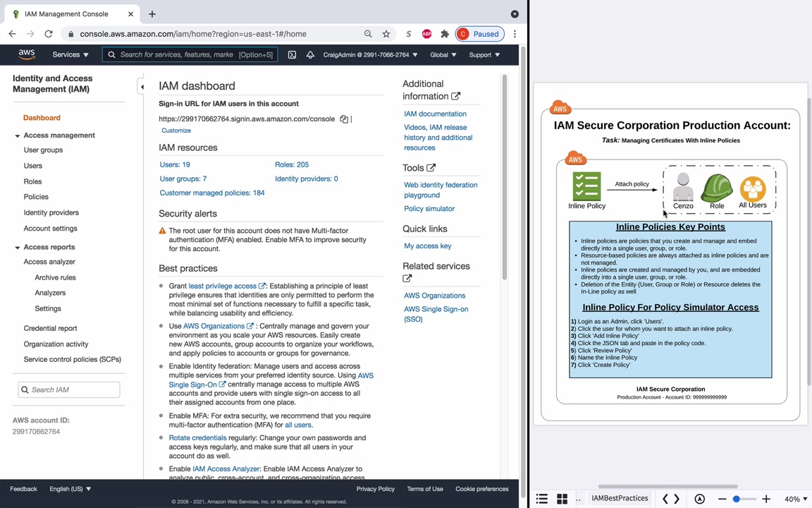This screenshot has height=508, width=812.
Task: Click the Roles: 205 link
Action: click(292, 164)
